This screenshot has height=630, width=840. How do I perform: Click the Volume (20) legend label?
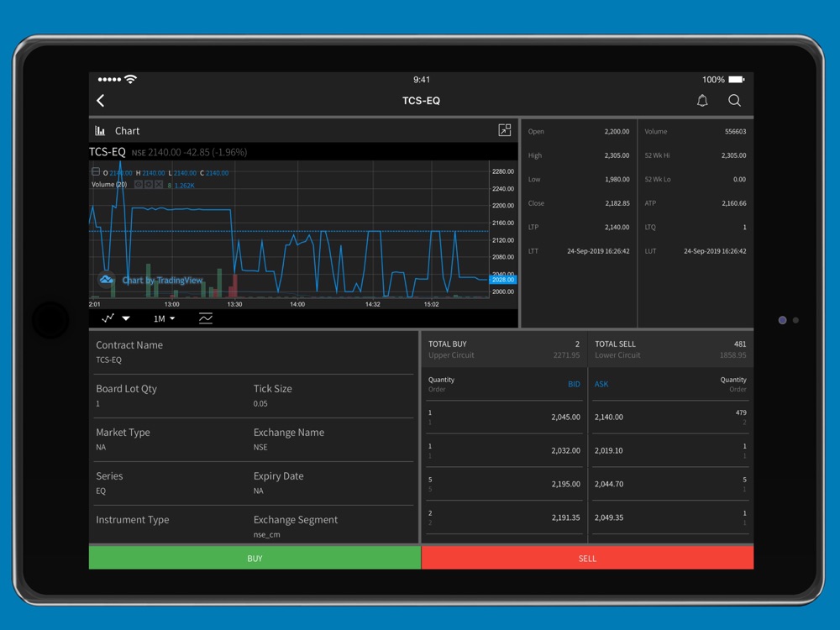(x=109, y=184)
